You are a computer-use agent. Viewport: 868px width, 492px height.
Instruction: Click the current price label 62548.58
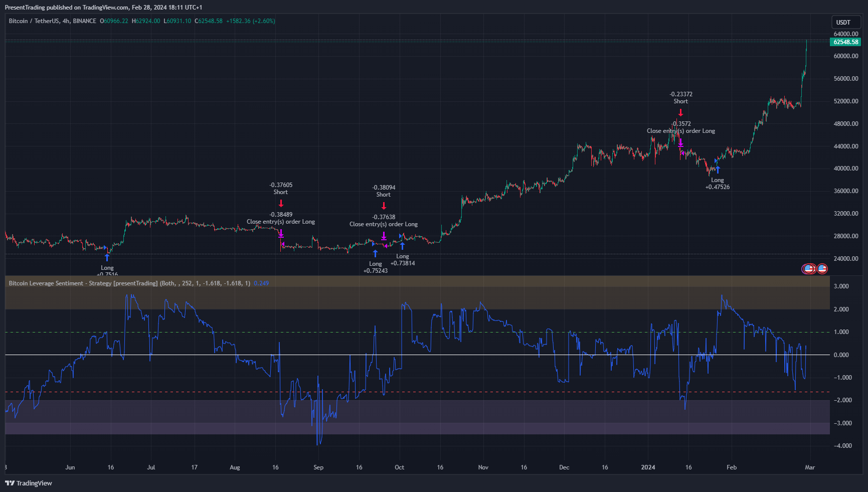click(x=846, y=42)
